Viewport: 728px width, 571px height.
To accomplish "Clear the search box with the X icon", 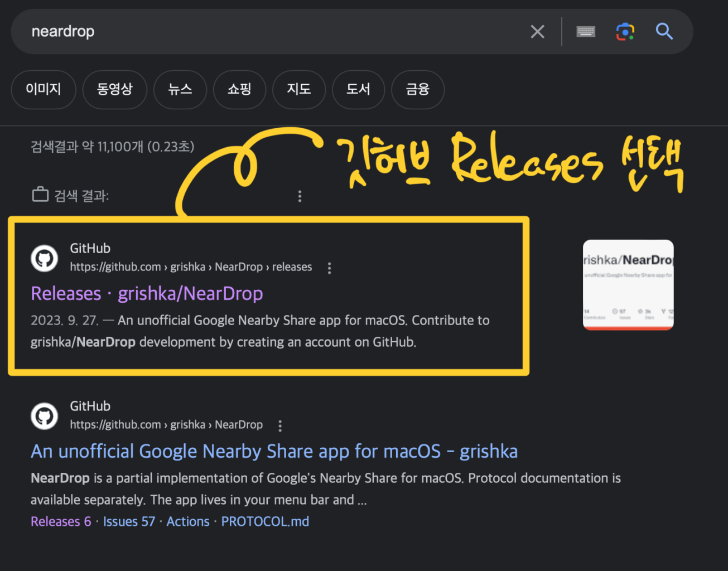I will point(537,31).
